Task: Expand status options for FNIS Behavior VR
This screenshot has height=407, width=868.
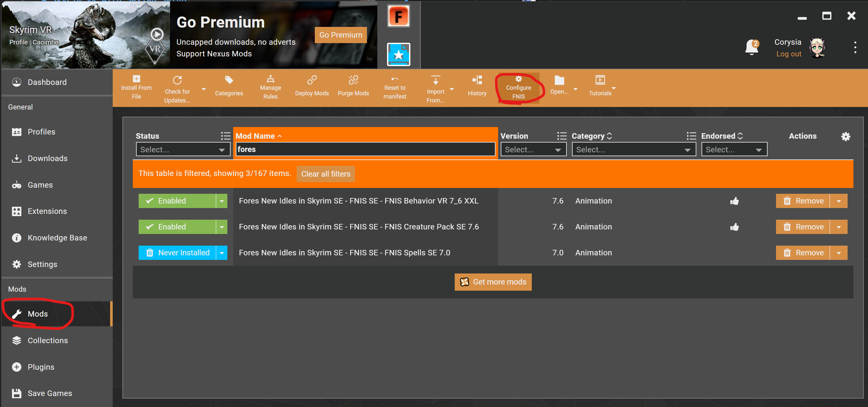Action: [x=222, y=201]
